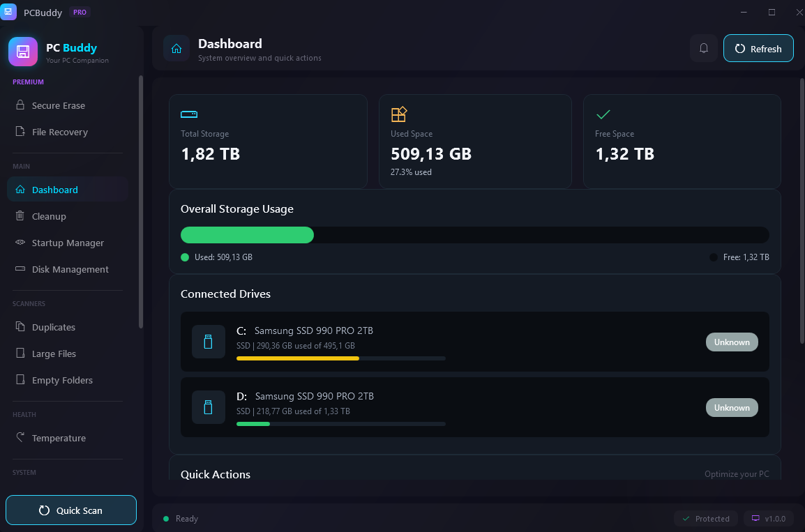Click the thermometer icon beside Temperature
This screenshot has height=532, width=805.
point(22,438)
